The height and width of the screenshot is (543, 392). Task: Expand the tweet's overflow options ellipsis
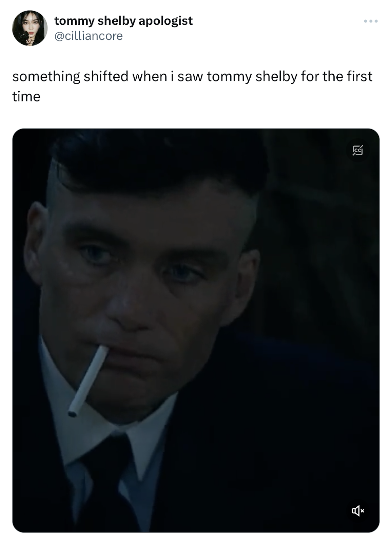(x=371, y=21)
